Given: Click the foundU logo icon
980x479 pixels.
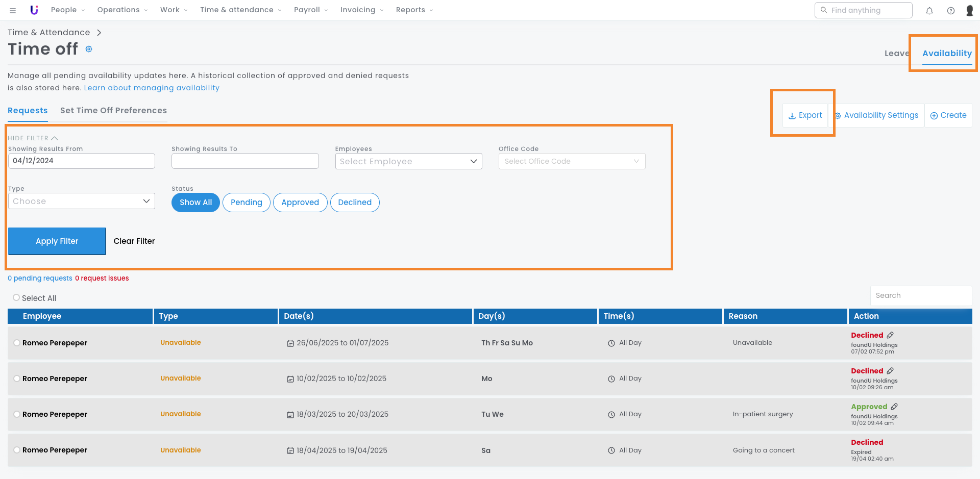Looking at the screenshot, I should tap(34, 10).
